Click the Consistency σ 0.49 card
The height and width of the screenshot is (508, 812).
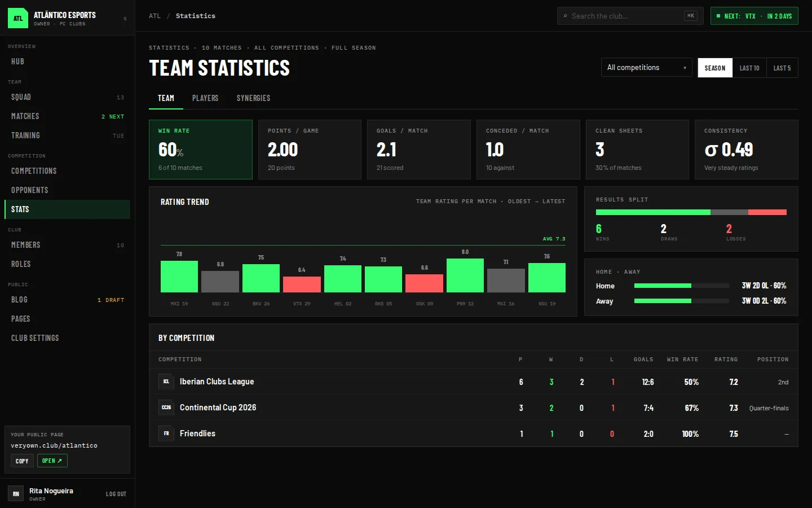tap(747, 150)
